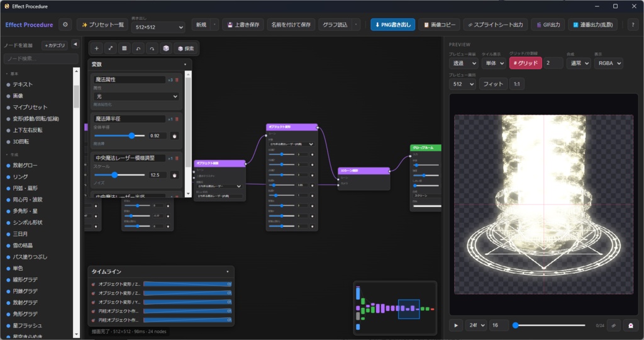Add a node with the plus toolbar icon
Viewport: 644px width, 340px height.
[x=96, y=48]
